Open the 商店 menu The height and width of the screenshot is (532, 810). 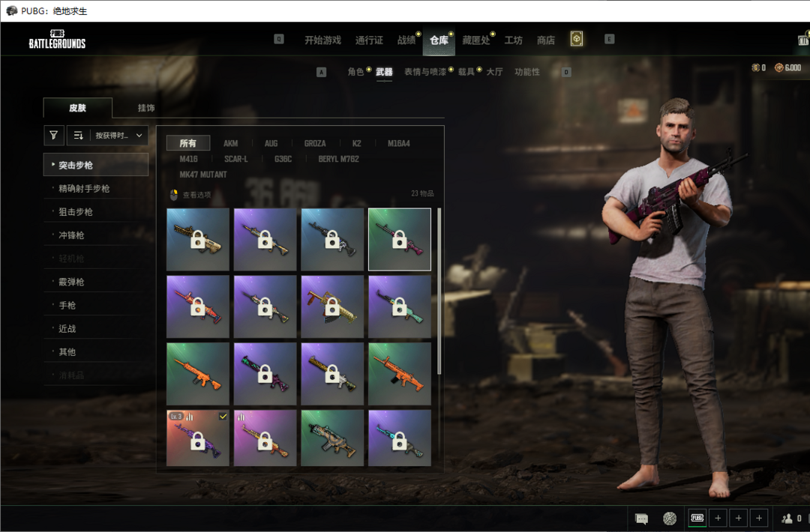[x=545, y=40]
